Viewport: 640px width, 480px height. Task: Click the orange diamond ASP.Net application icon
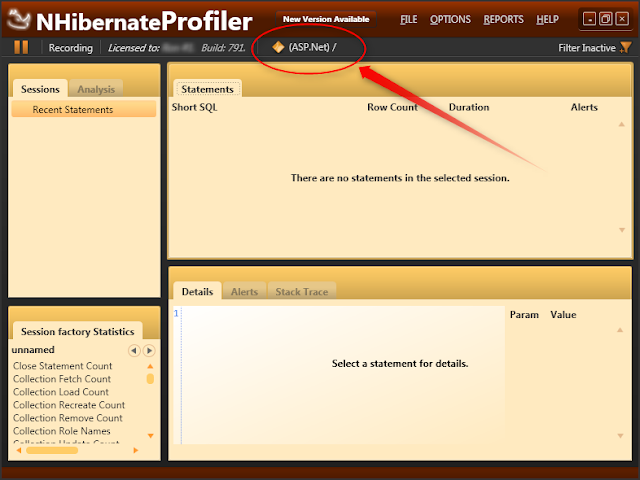point(278,47)
